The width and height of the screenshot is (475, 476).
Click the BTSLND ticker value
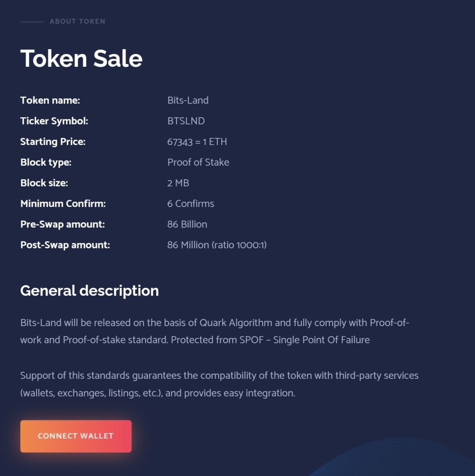coord(186,121)
